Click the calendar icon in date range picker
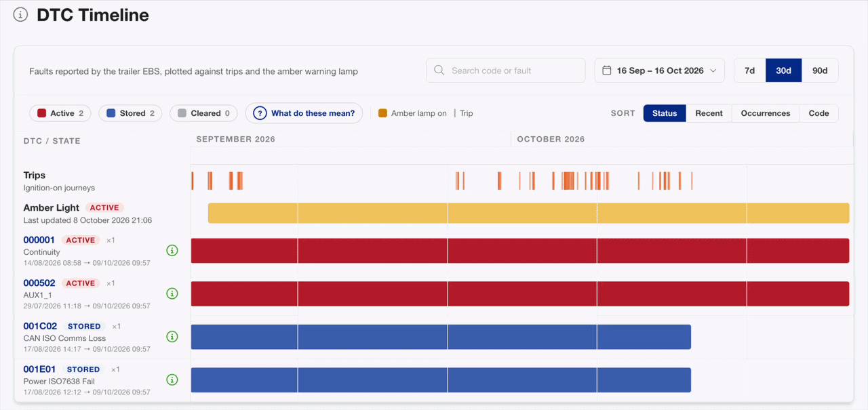 (607, 70)
